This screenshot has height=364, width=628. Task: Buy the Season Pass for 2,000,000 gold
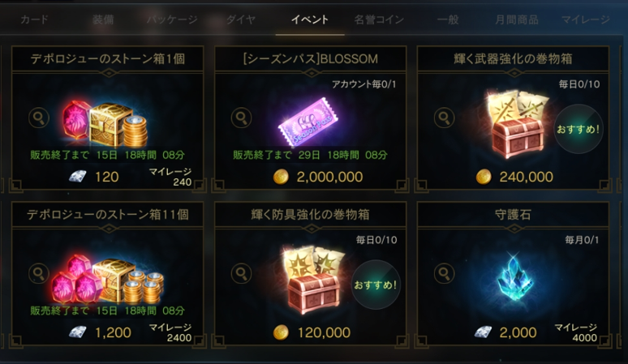click(x=318, y=177)
